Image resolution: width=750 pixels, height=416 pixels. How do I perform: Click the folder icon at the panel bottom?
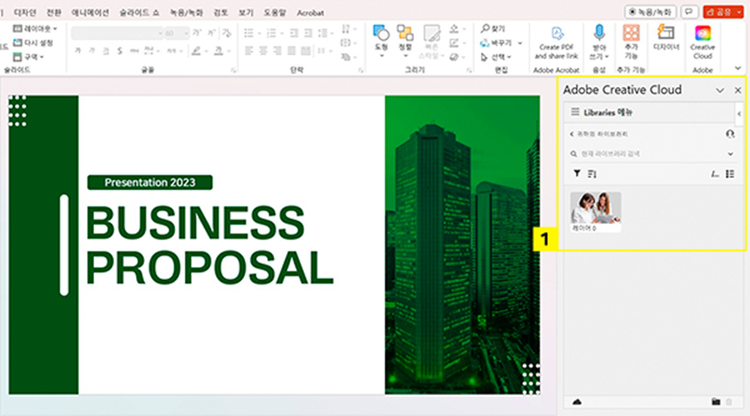click(x=716, y=402)
